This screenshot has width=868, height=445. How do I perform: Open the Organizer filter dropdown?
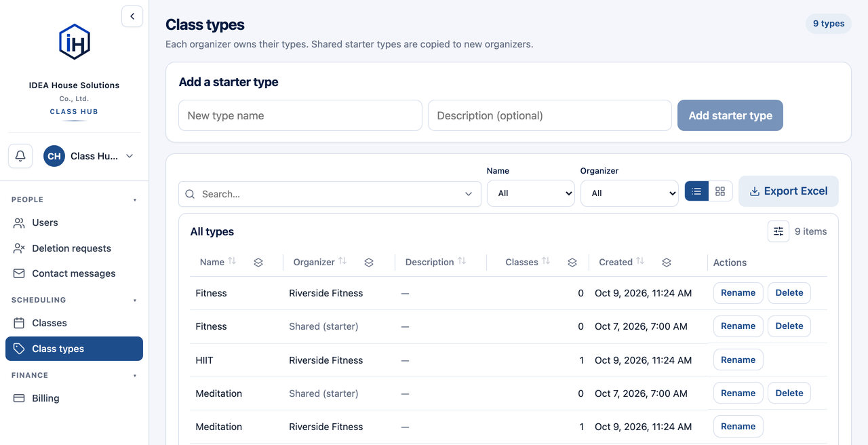pyautogui.click(x=629, y=193)
